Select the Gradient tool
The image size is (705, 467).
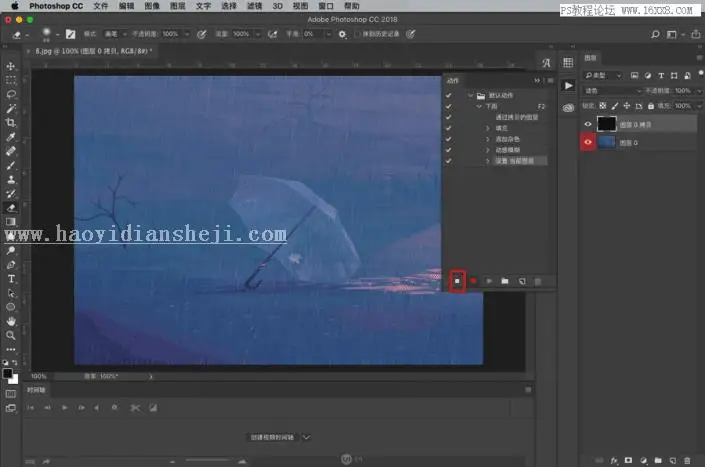coord(11,222)
